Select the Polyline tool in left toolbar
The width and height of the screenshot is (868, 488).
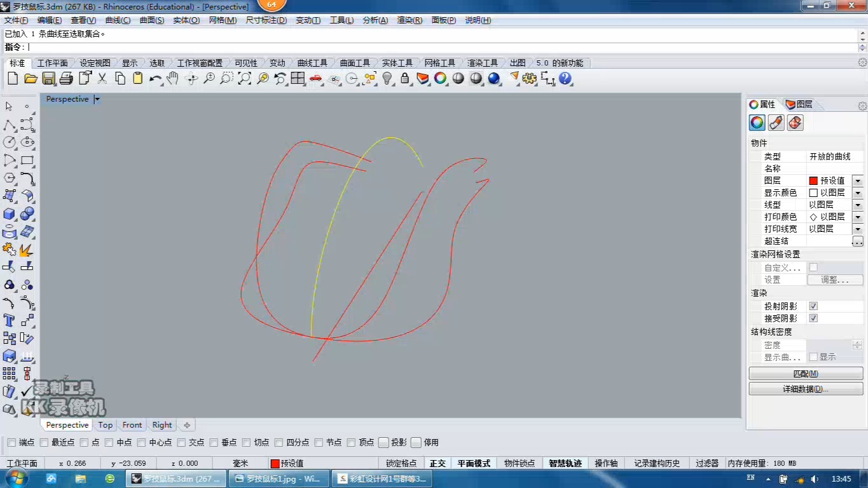click(x=10, y=125)
